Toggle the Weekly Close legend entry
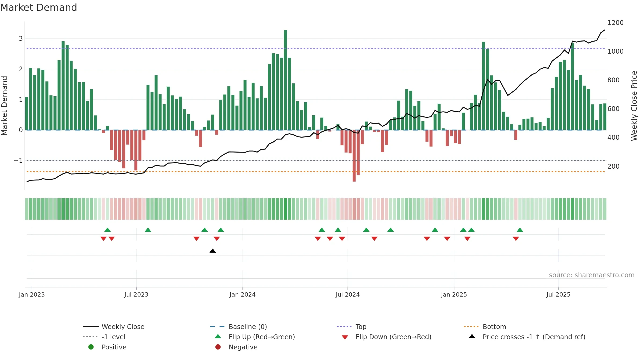Screen dimensions: 644x362 click(x=123, y=327)
